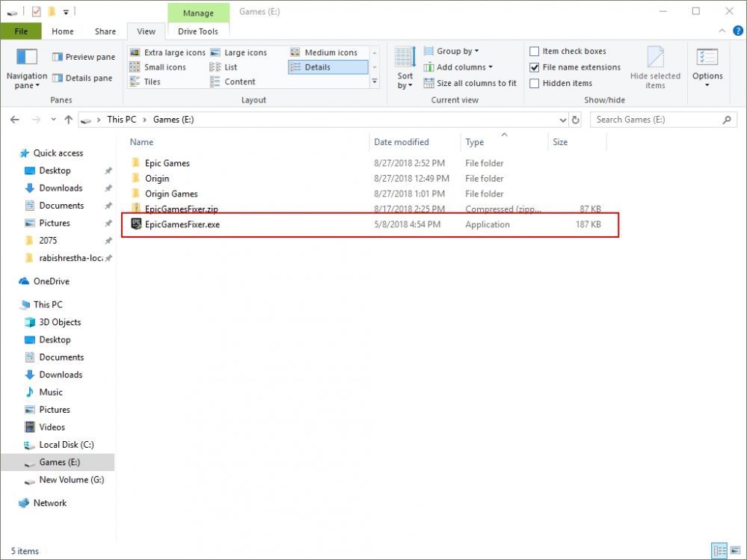747x560 pixels.
Task: Open Explorer Help icon
Action: tap(737, 31)
